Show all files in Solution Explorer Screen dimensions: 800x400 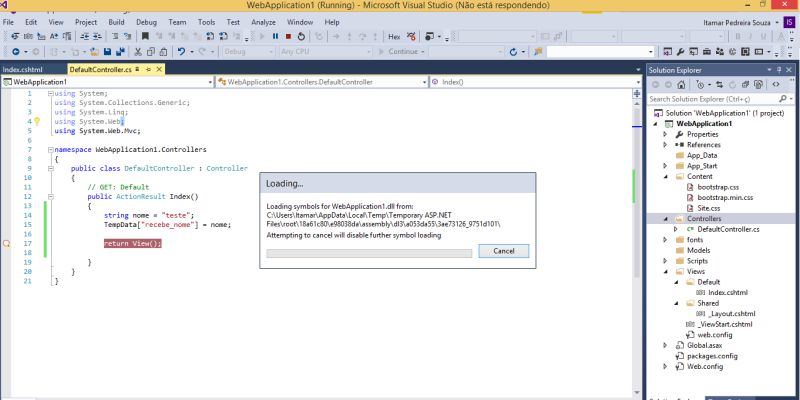coord(759,85)
